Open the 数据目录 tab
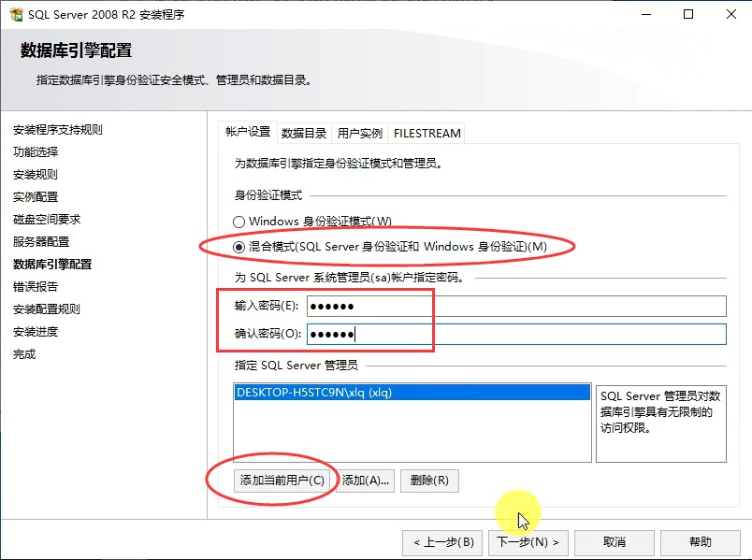 click(304, 134)
